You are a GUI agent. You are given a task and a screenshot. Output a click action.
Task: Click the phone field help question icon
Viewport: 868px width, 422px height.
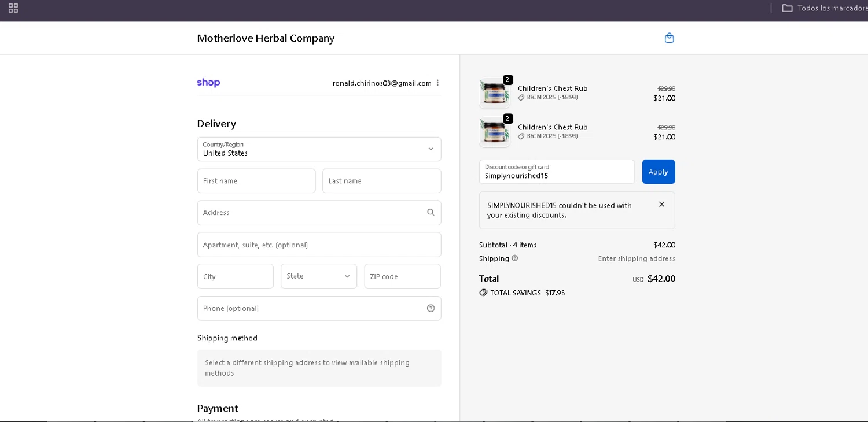point(431,308)
